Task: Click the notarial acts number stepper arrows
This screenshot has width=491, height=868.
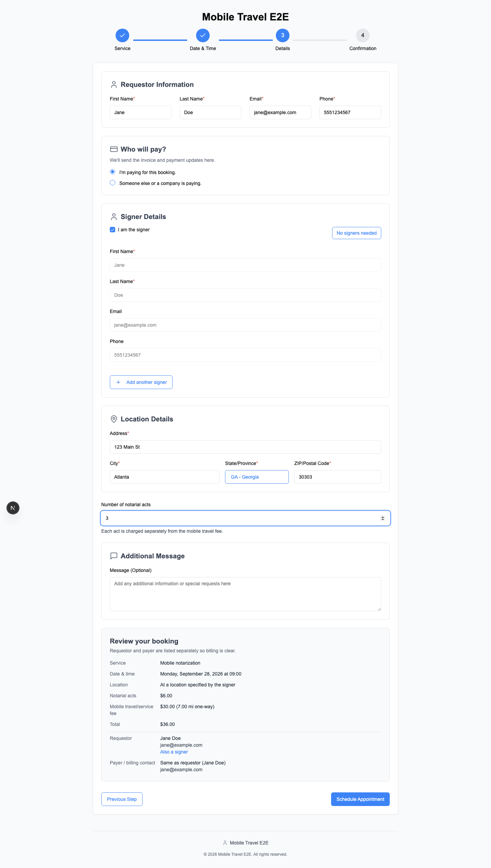Action: click(383, 518)
